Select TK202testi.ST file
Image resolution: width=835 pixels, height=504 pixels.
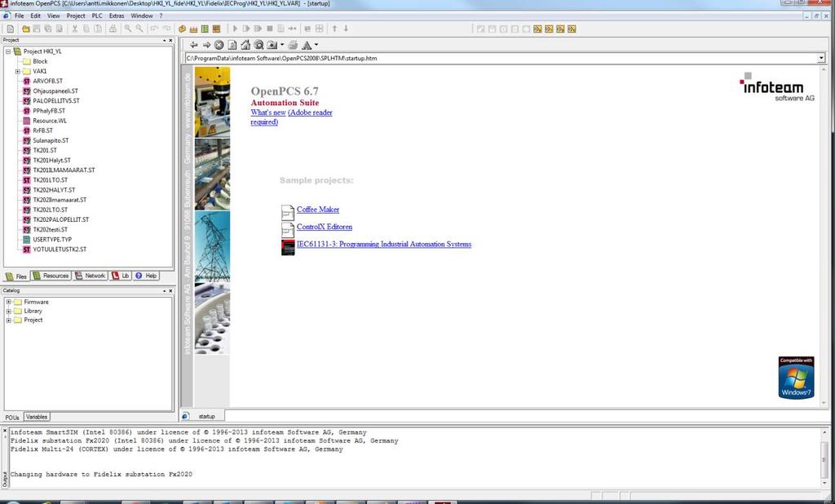(50, 230)
